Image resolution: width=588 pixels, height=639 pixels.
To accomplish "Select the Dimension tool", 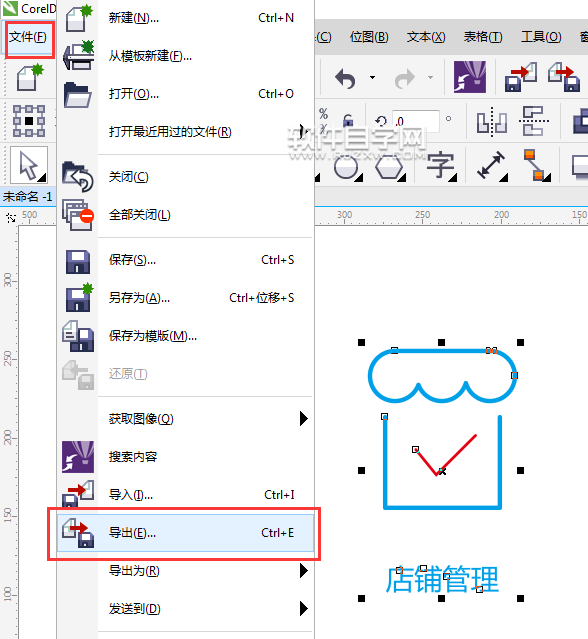I will tap(492, 165).
